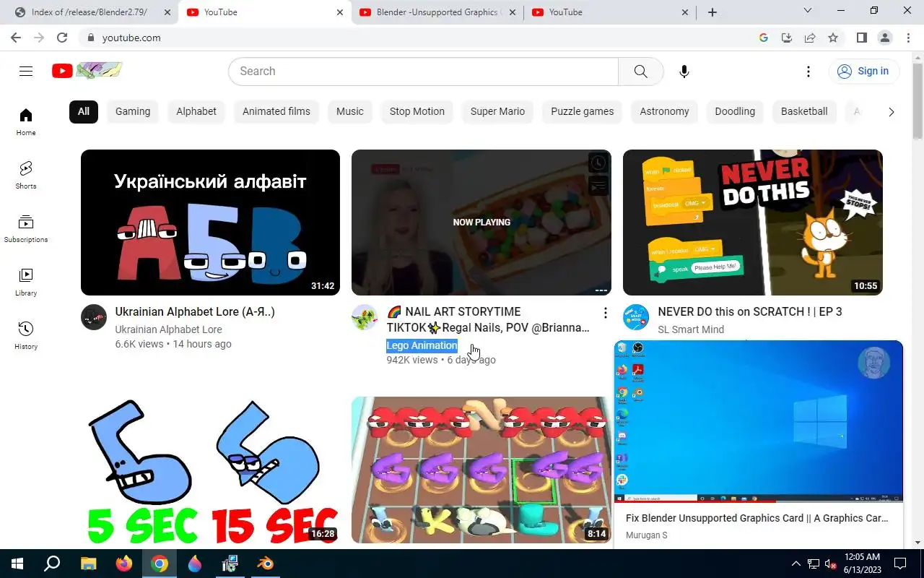924x578 pixels.
Task: Click Ukrainian Alphabet Lore channel avatar
Action: pyautogui.click(x=94, y=317)
